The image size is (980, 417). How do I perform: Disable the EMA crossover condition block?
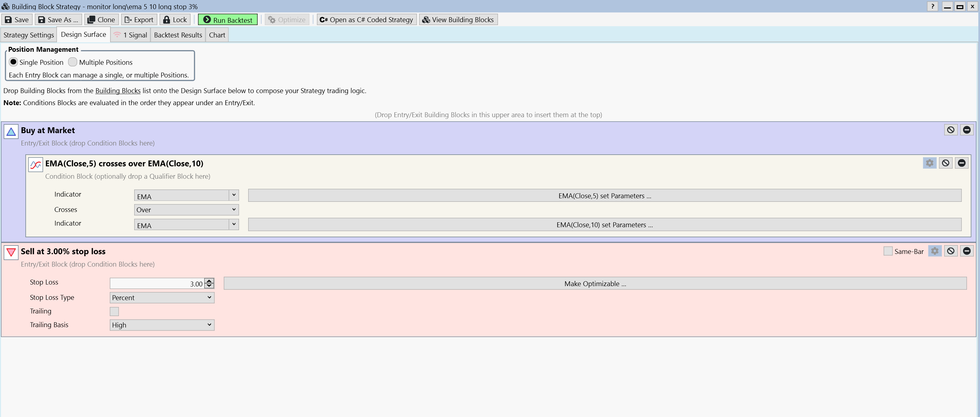coord(946,163)
